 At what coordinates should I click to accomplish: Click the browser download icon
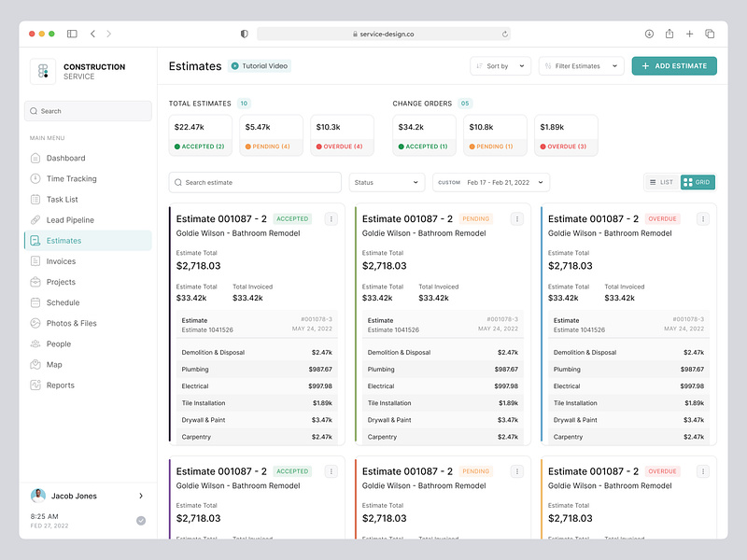click(x=649, y=34)
